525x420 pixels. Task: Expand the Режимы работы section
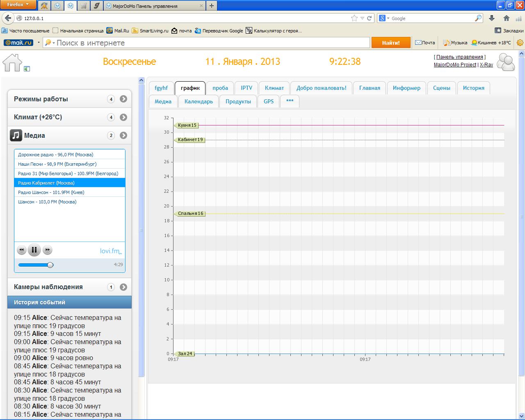(123, 99)
